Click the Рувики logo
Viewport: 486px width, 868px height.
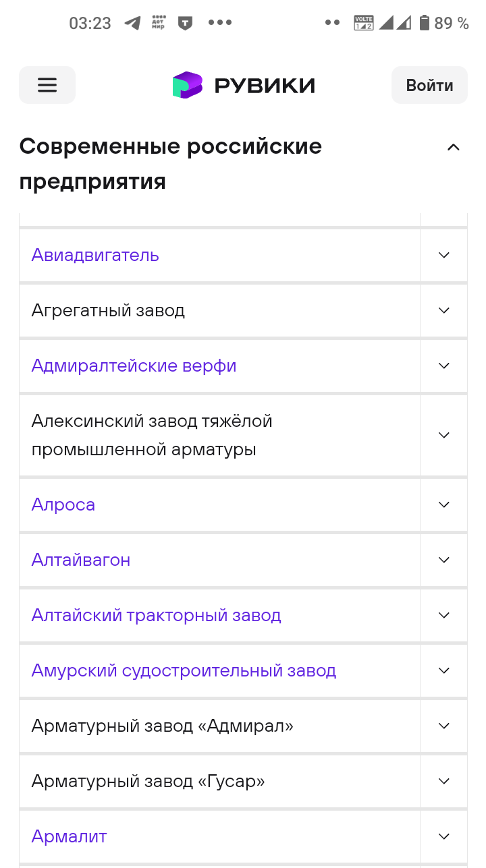click(x=244, y=86)
